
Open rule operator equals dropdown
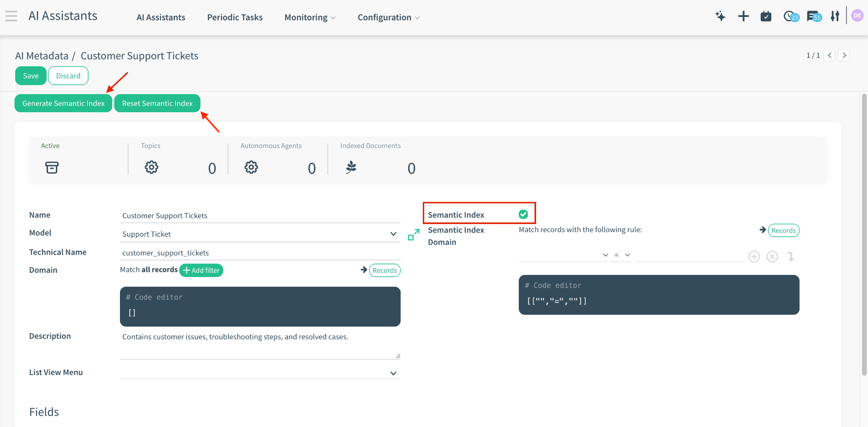pyautogui.click(x=621, y=255)
